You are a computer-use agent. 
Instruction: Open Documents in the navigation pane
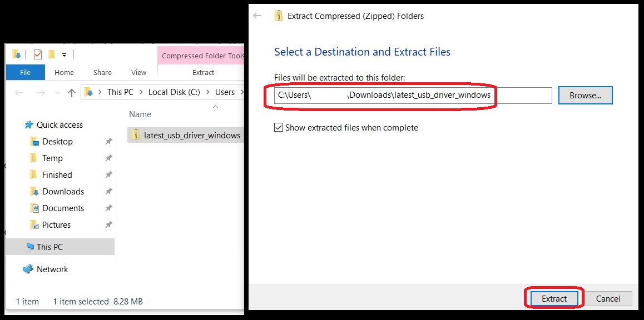tap(63, 208)
